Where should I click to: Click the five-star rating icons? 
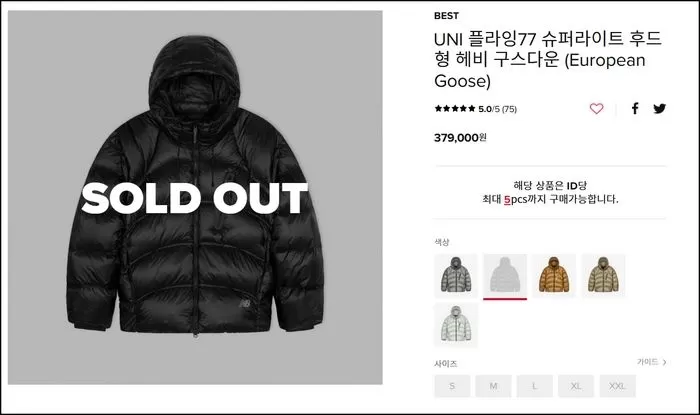pyautogui.click(x=455, y=108)
